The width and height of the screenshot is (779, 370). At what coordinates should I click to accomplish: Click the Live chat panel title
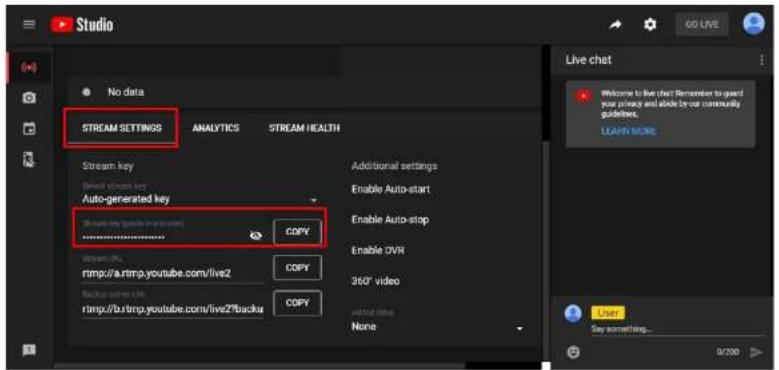tap(588, 60)
